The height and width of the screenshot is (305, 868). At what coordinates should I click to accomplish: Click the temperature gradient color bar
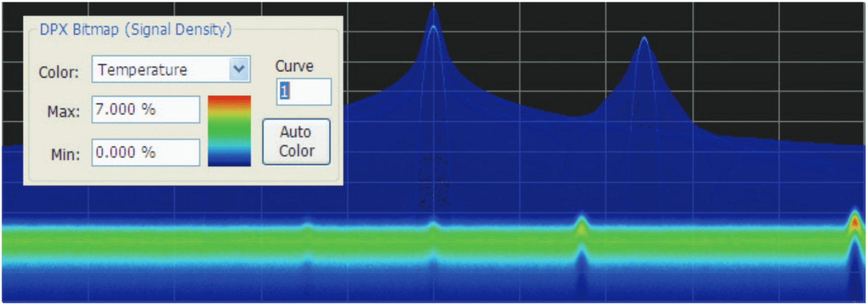click(229, 131)
